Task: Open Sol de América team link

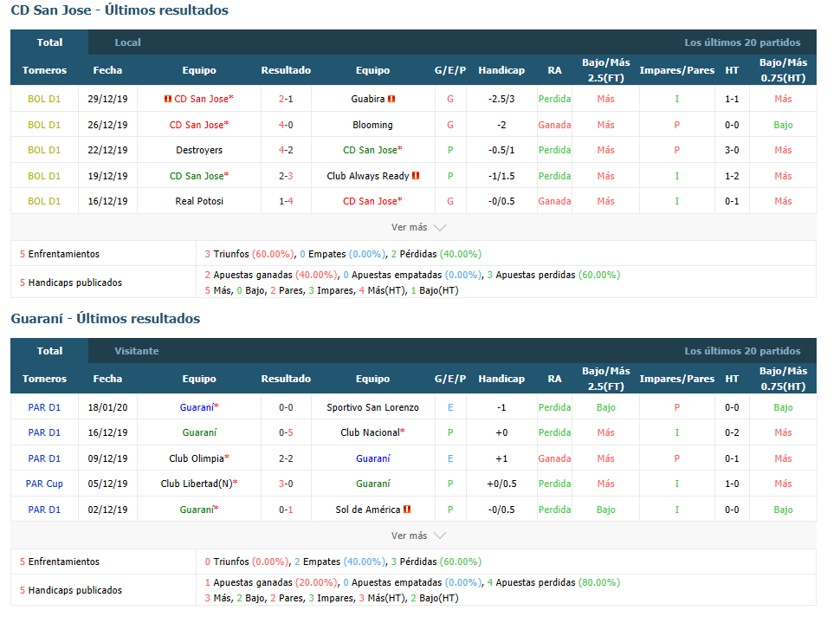Action: (367, 510)
